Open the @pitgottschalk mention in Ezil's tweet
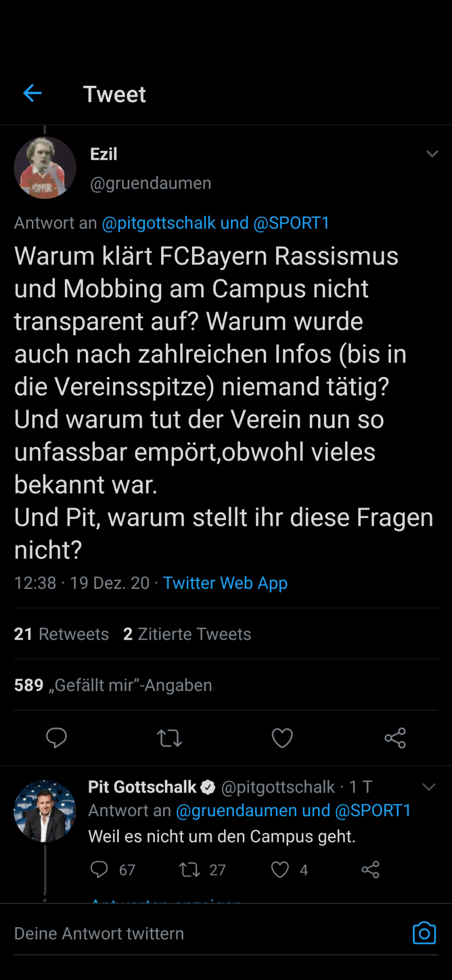452x980 pixels. click(159, 223)
